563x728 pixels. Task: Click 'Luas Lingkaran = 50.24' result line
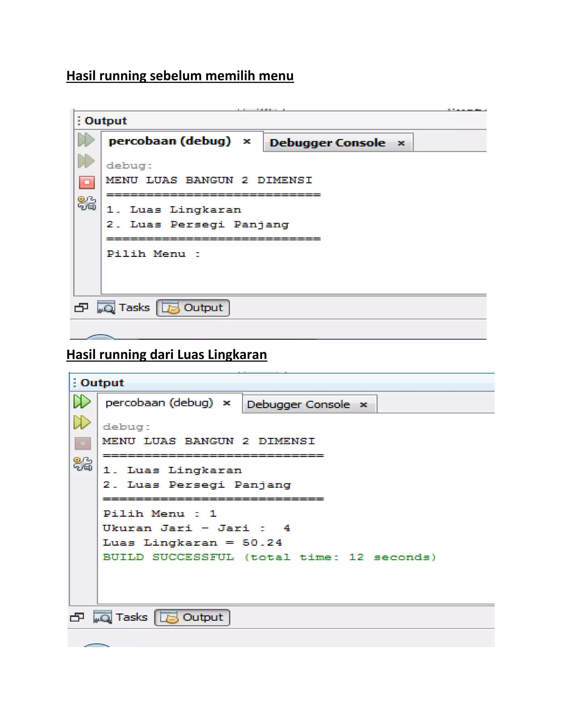192,543
